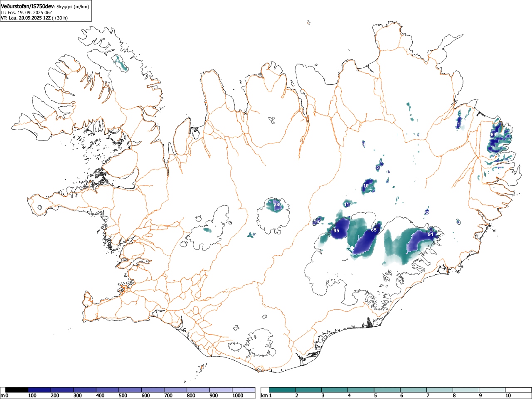The width and height of the screenshot is (532, 399).
Task: Click the 280 visibility value on the map
Action: point(278,204)
